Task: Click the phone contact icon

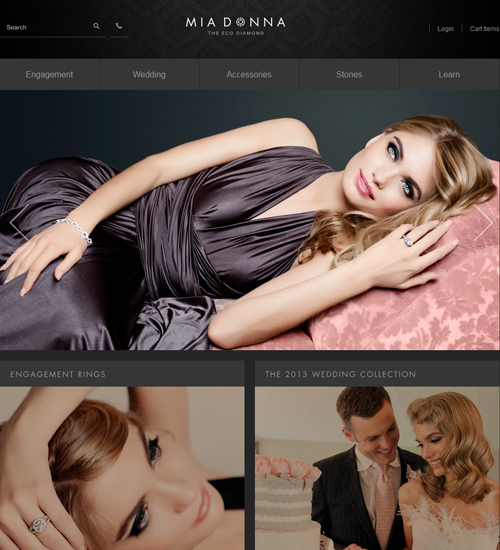Action: (x=119, y=26)
